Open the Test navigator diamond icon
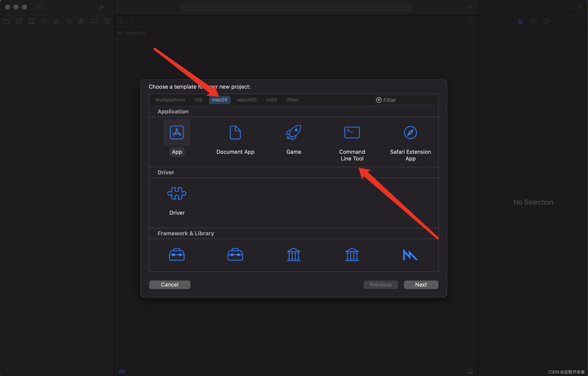Screen dimensions: 588x376 [69, 21]
